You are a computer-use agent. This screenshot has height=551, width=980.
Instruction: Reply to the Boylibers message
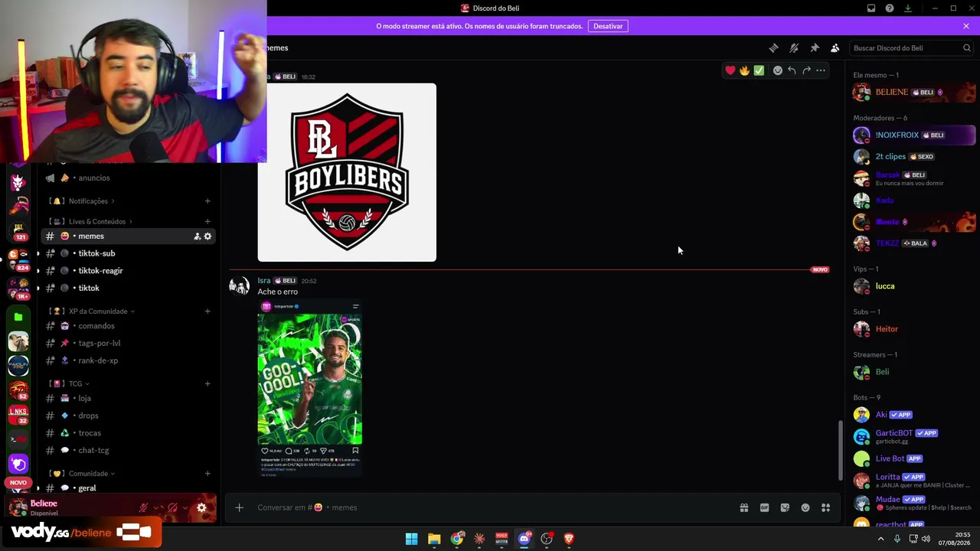(792, 70)
